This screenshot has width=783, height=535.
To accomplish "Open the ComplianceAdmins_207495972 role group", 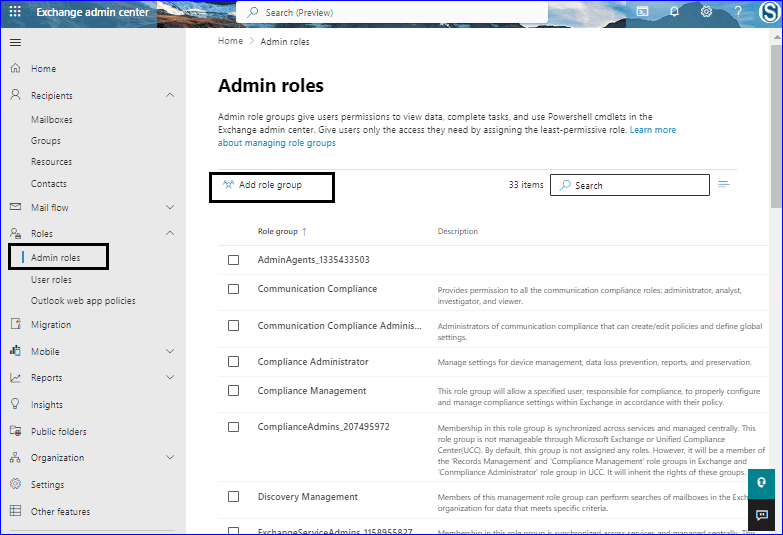I will [x=324, y=427].
